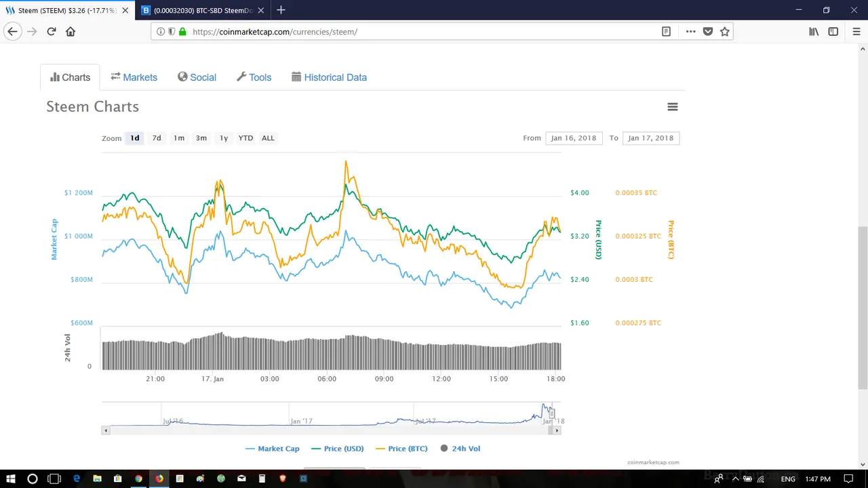Go back with the browser back arrow
This screenshot has height=488, width=868.
12,31
